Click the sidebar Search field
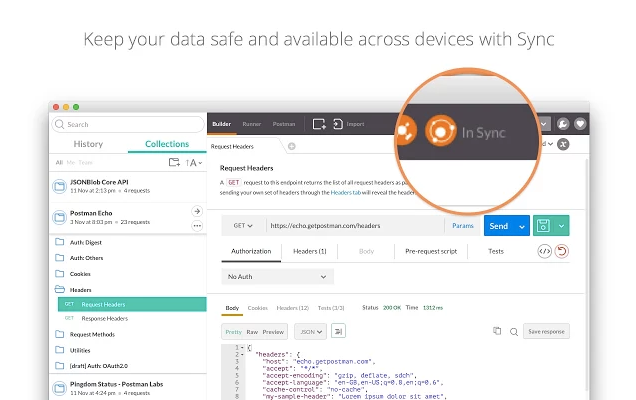 point(128,124)
